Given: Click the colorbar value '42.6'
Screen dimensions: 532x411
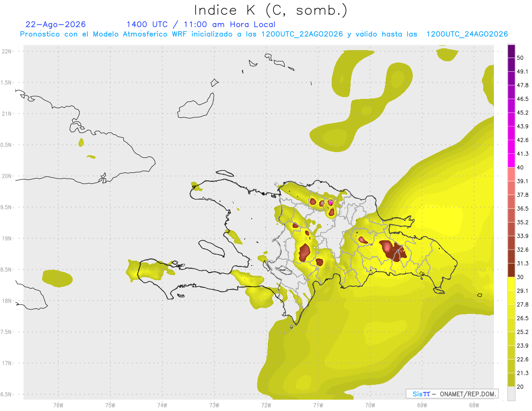Looking at the screenshot, I should (x=522, y=140).
